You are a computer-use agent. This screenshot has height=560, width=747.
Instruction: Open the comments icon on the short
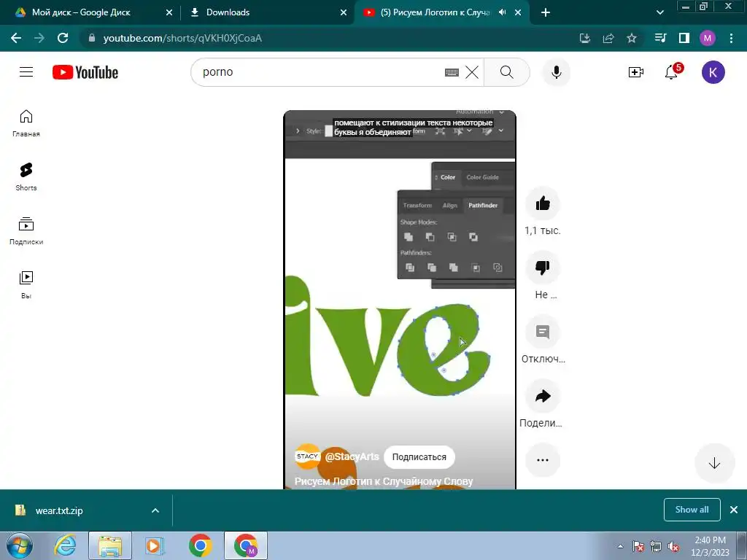point(543,332)
